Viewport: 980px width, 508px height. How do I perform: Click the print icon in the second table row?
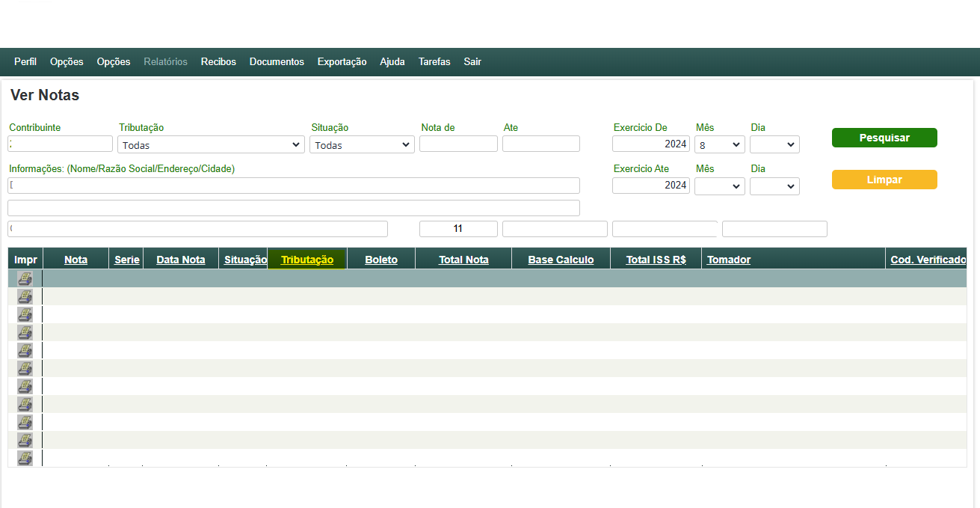coord(25,296)
